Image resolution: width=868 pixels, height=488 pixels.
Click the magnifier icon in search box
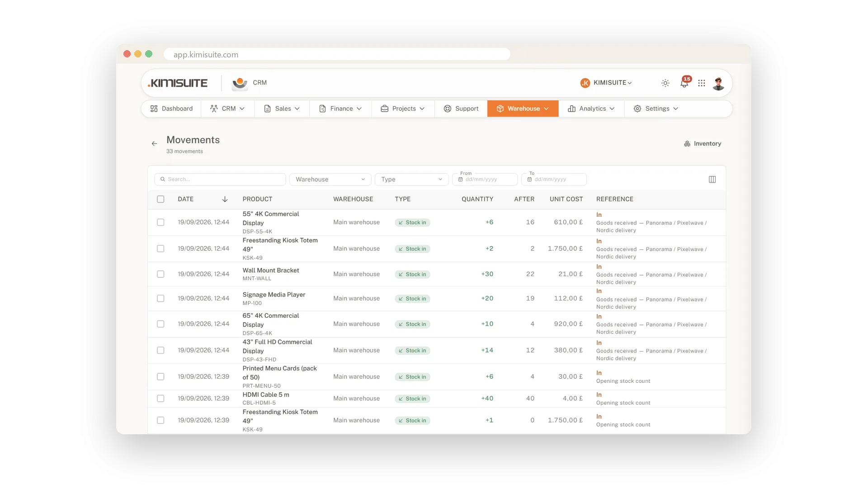click(x=163, y=179)
